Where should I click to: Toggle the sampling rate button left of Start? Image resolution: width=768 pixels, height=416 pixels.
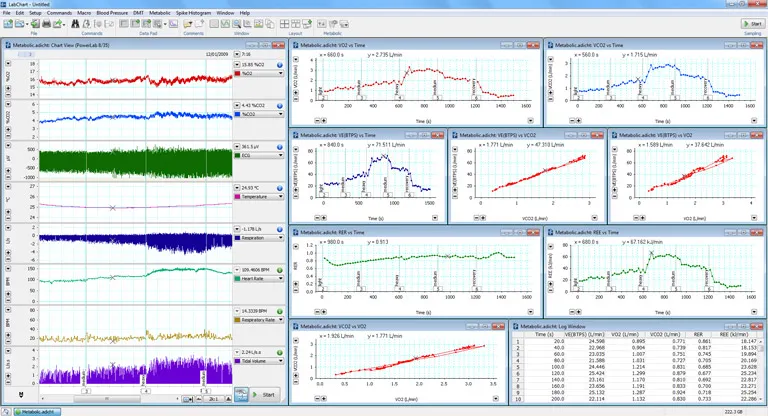pos(240,394)
